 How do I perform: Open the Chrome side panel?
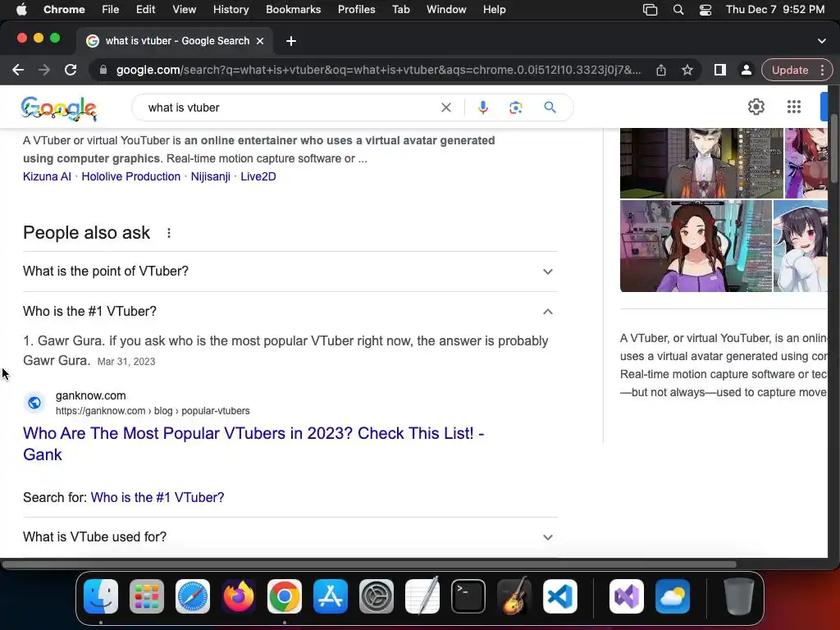(720, 70)
